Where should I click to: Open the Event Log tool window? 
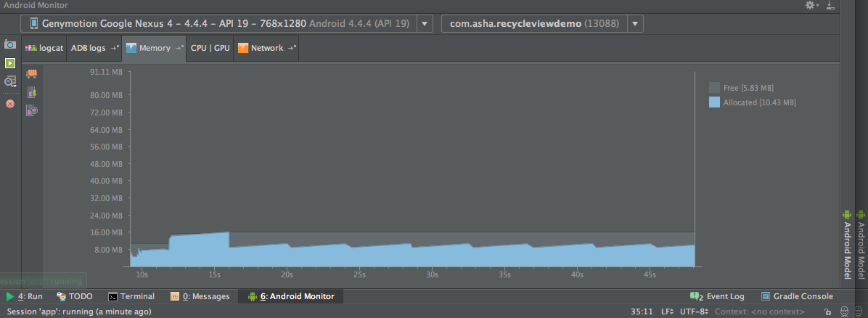coord(718,296)
